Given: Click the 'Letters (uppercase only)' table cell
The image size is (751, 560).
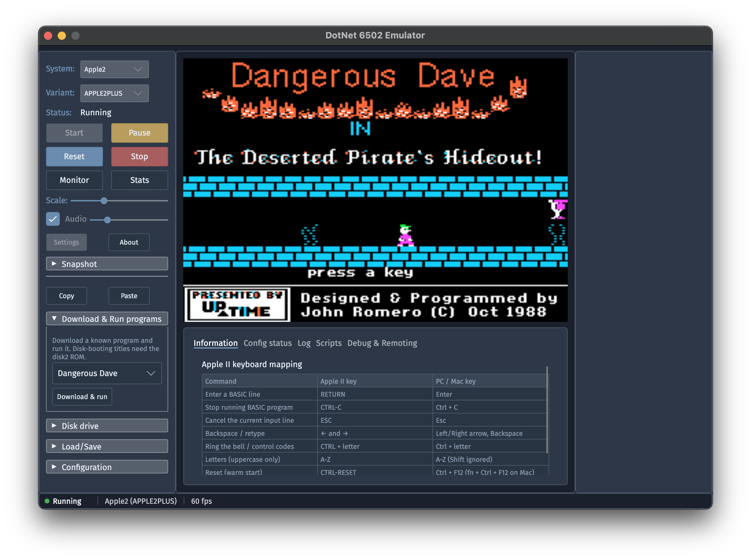Looking at the screenshot, I should click(260, 459).
